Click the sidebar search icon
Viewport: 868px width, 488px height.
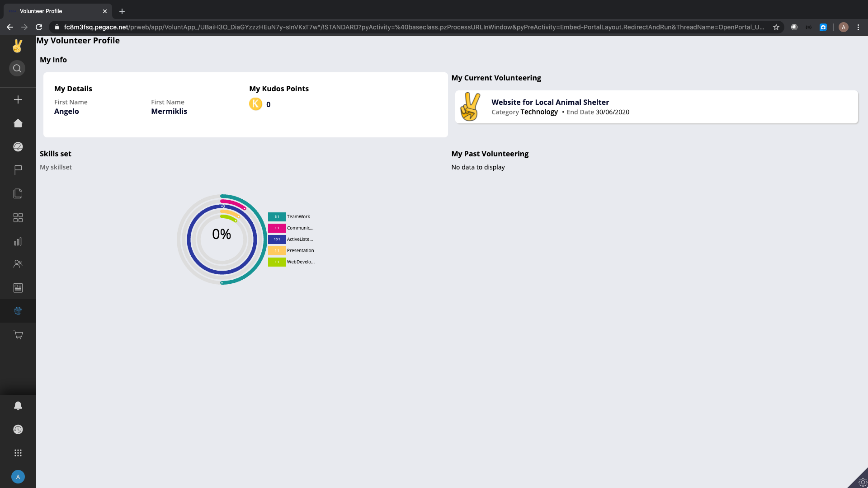(17, 69)
